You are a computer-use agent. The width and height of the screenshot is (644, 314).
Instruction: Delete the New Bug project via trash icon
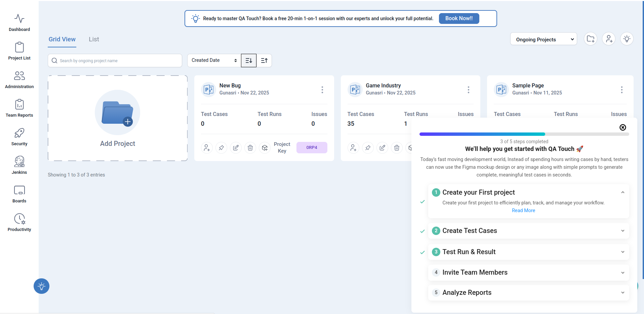[x=250, y=148]
